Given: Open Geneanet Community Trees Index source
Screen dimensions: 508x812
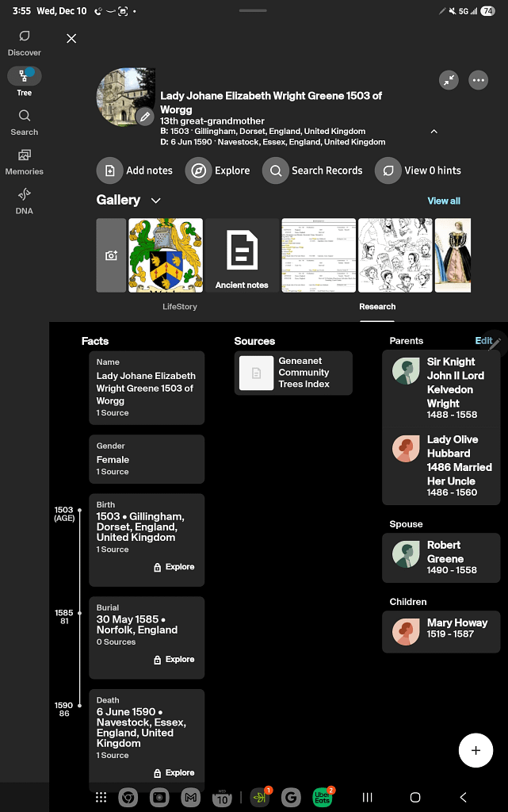Looking at the screenshot, I should pyautogui.click(x=293, y=373).
